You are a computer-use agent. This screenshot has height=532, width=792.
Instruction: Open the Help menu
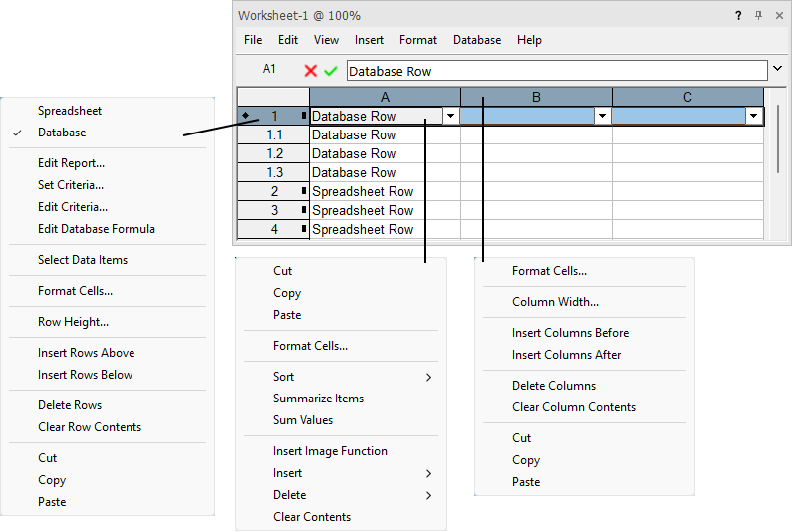click(529, 40)
